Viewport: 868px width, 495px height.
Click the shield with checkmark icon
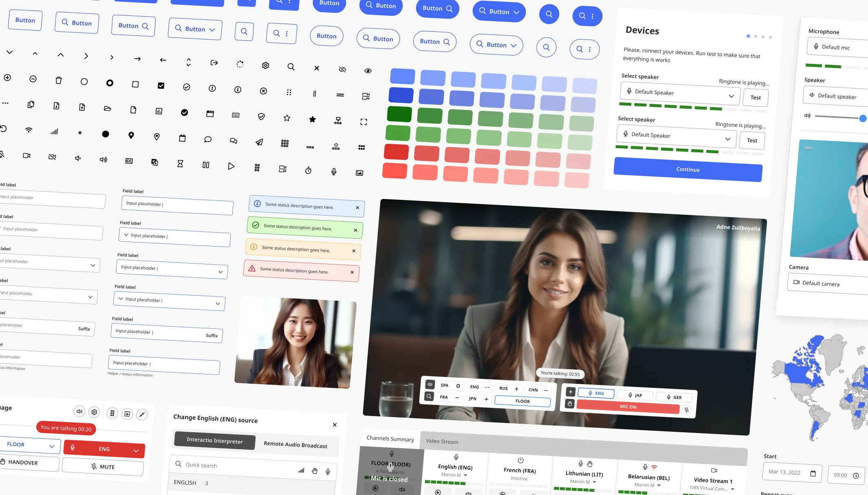coord(261,117)
